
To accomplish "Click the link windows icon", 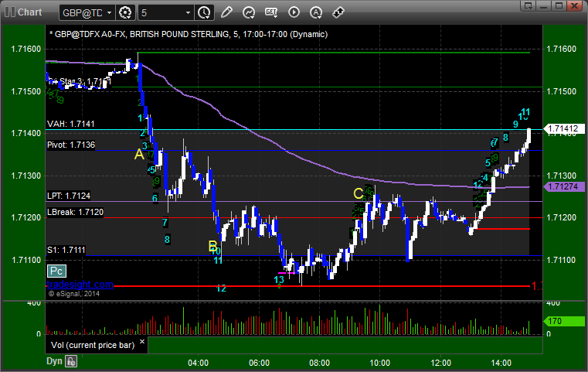I will coord(338,12).
